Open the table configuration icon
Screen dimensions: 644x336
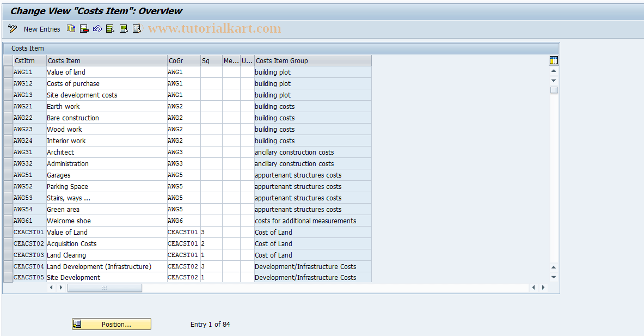[x=553, y=60]
